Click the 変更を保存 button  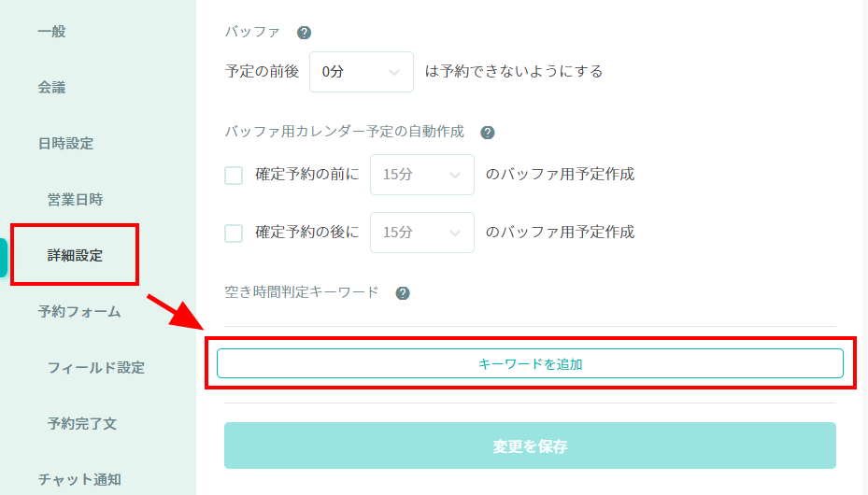530,446
